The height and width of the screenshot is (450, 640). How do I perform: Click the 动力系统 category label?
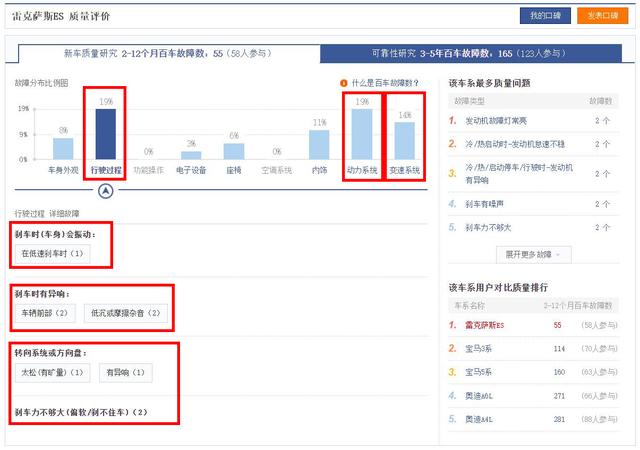(x=362, y=170)
